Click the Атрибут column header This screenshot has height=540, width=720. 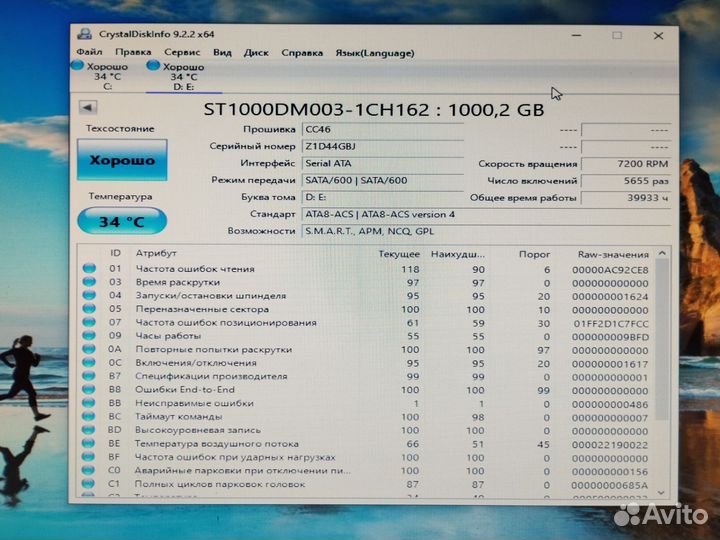pyautogui.click(x=156, y=253)
